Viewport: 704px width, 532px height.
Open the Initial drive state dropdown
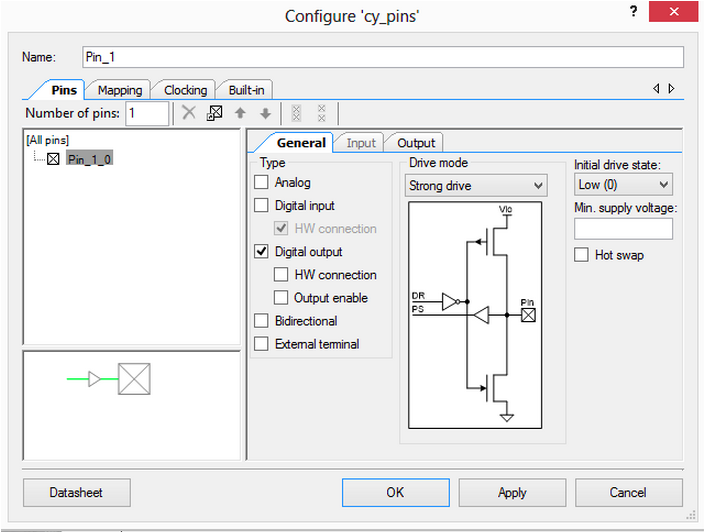click(x=623, y=185)
